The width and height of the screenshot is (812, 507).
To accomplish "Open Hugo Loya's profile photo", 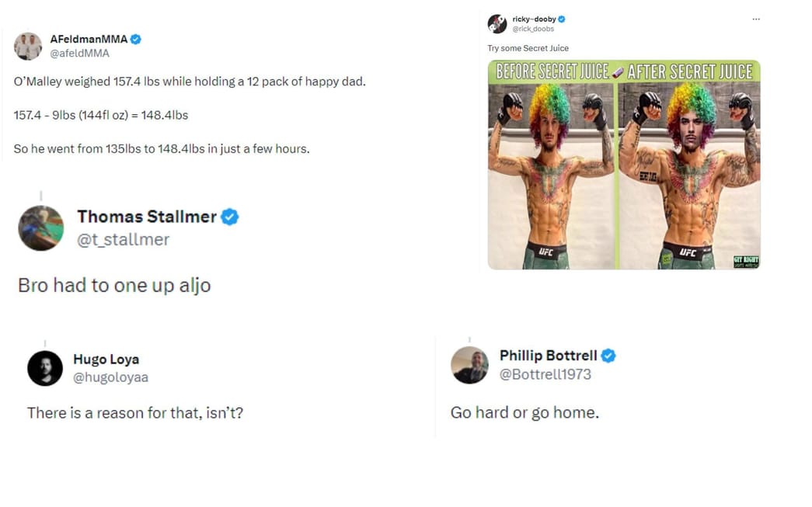I will [45, 368].
